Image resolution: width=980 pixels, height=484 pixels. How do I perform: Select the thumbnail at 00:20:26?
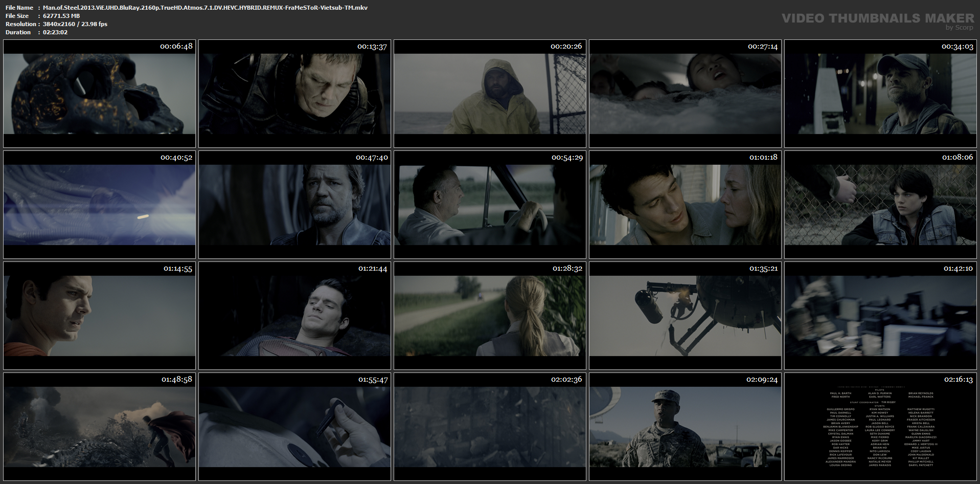point(490,94)
